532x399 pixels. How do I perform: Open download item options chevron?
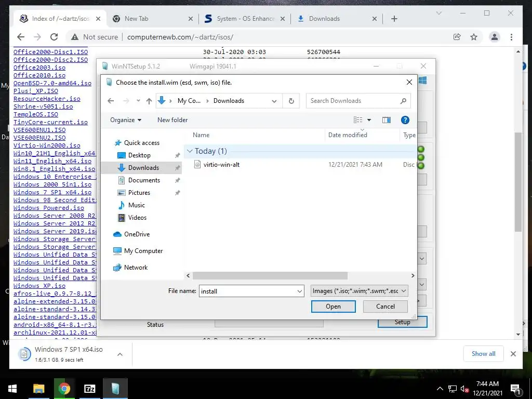pyautogui.click(x=120, y=354)
